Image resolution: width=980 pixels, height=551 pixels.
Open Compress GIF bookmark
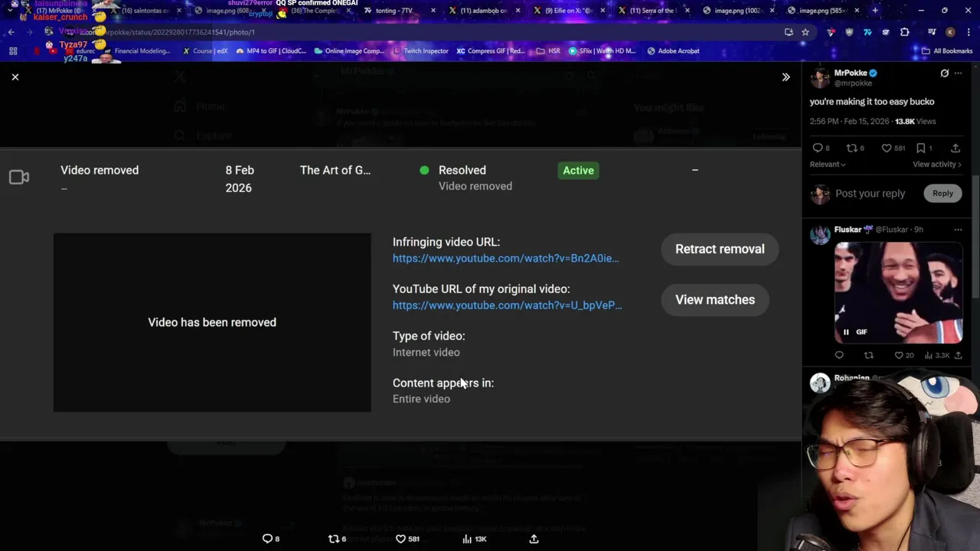click(x=491, y=51)
